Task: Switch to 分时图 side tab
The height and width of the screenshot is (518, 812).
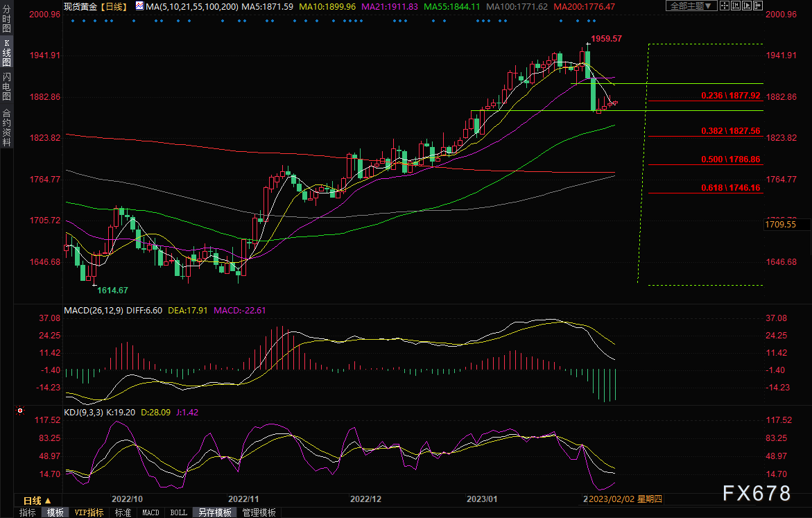Action: (7, 19)
